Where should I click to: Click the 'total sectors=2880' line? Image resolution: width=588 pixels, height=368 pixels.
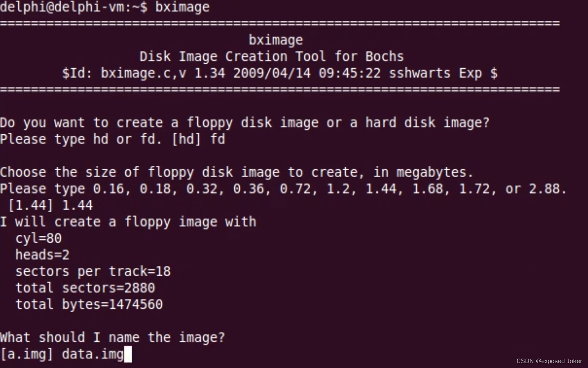coord(85,288)
